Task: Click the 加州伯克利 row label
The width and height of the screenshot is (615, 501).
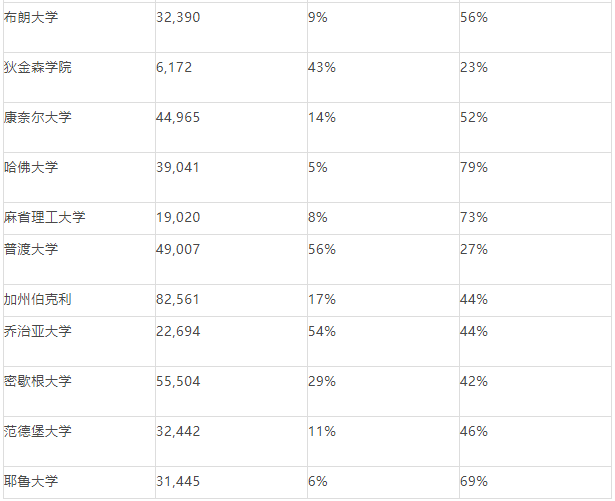Action: 38,299
